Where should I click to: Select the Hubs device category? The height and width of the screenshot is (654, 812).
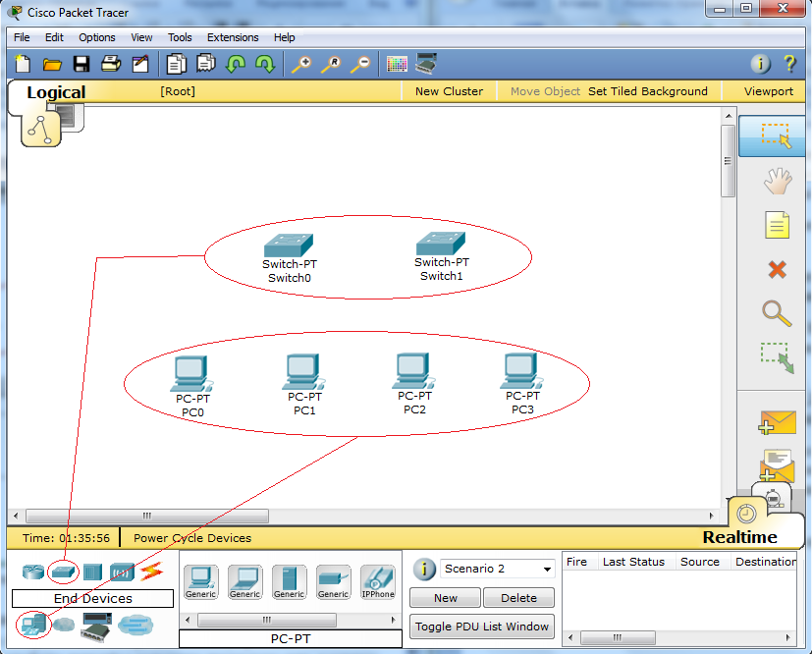coord(92,572)
